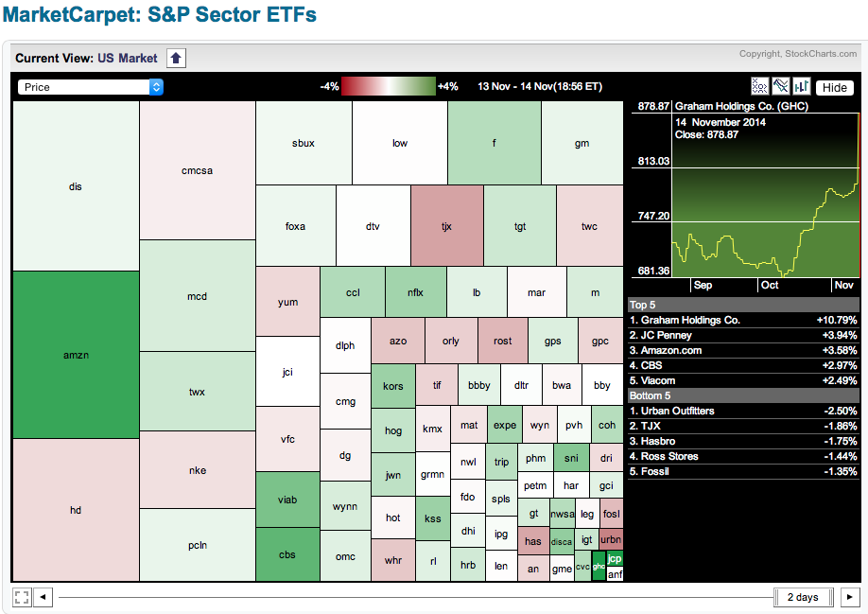Open the point and figure chart icon
Viewport: 868px width, 614px height.
point(759,86)
